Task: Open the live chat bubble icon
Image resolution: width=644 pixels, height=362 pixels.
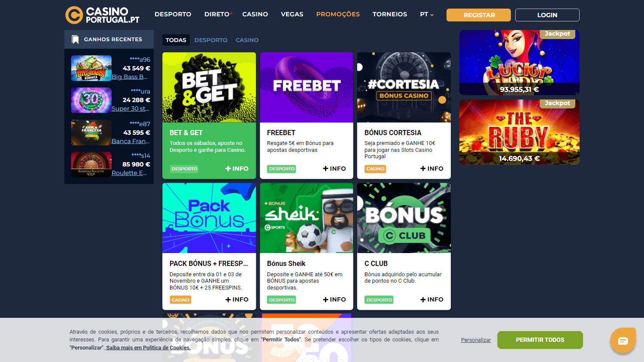Action: click(x=623, y=341)
